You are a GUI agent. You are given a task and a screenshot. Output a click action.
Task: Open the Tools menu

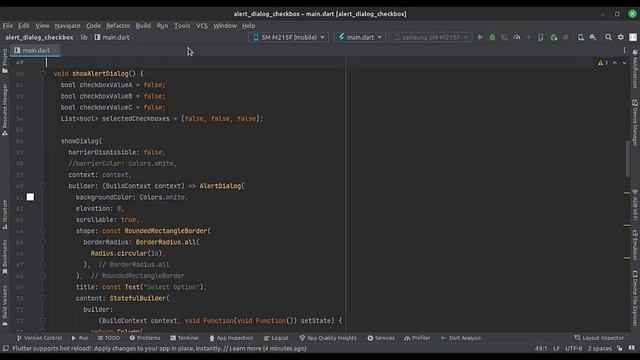pyautogui.click(x=182, y=26)
